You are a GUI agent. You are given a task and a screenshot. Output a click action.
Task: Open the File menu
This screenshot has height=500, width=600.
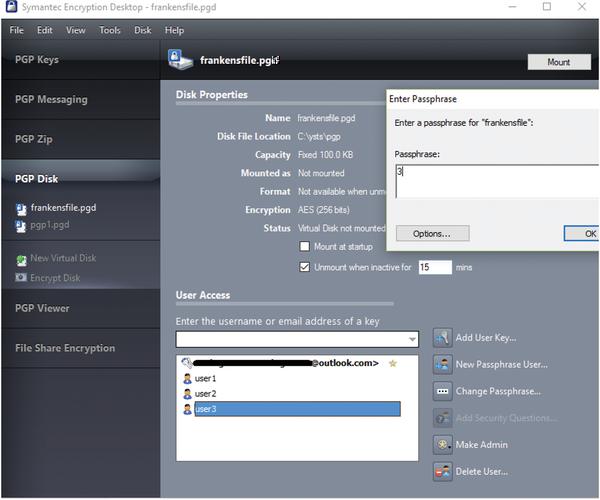click(16, 30)
